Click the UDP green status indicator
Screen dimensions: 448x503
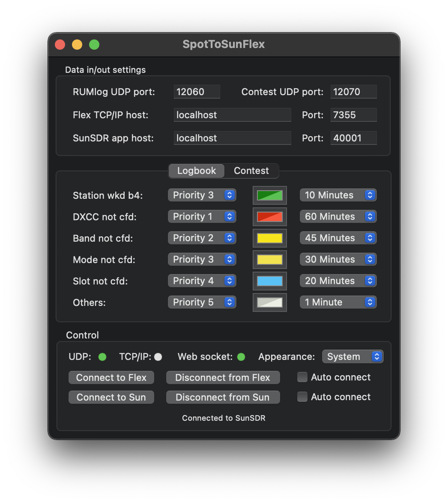click(x=102, y=357)
